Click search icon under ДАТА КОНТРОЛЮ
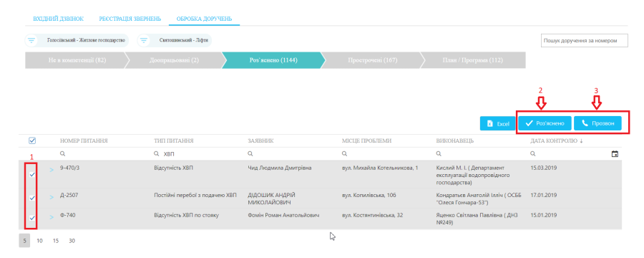 [532, 153]
